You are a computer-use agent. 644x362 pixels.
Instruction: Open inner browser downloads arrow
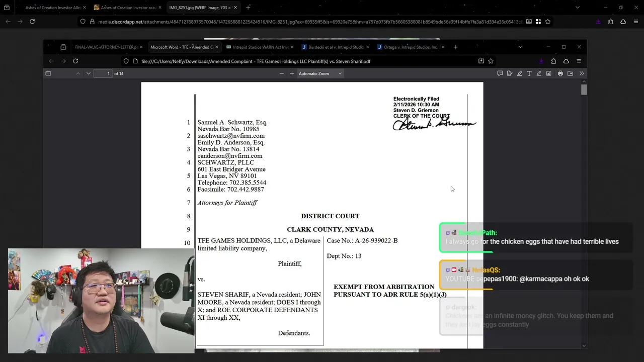click(541, 61)
